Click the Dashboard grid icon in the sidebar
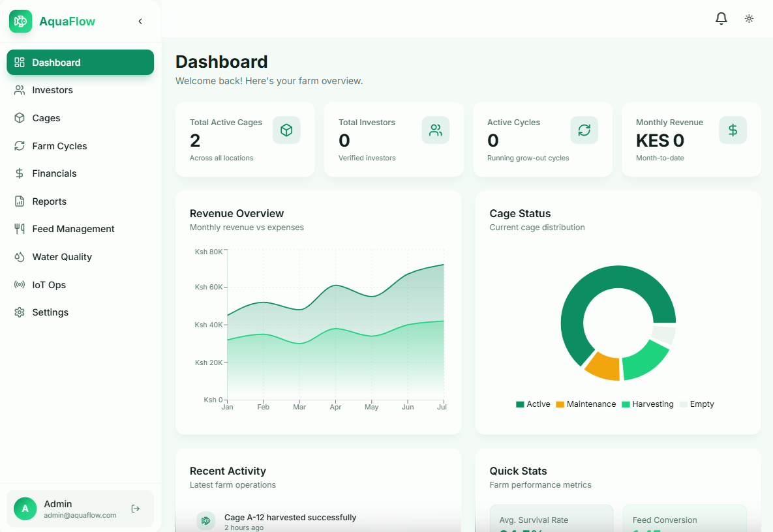 (x=19, y=63)
